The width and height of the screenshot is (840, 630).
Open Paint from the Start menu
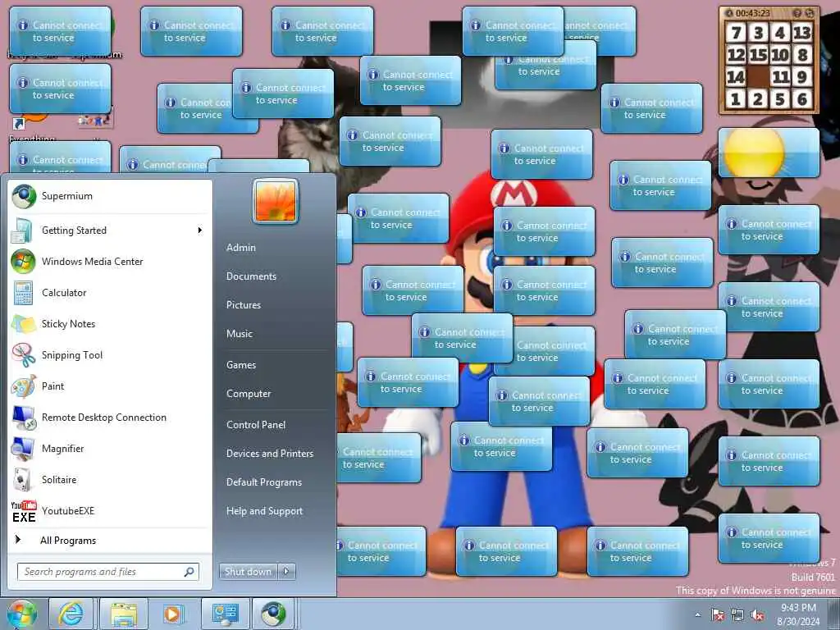click(110, 386)
